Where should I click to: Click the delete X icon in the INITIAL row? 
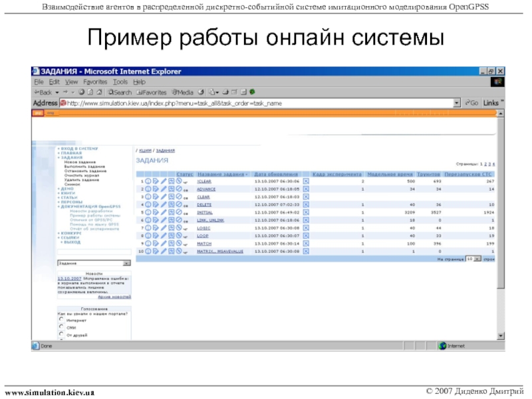pyautogui.click(x=306, y=212)
